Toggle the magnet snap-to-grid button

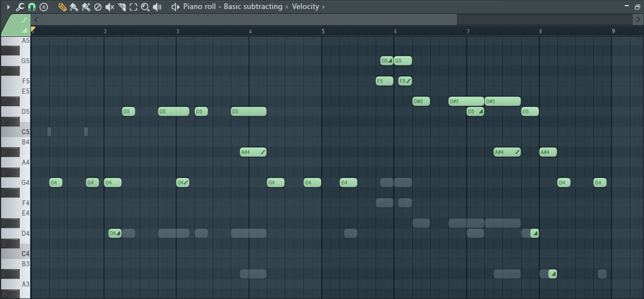(32, 7)
